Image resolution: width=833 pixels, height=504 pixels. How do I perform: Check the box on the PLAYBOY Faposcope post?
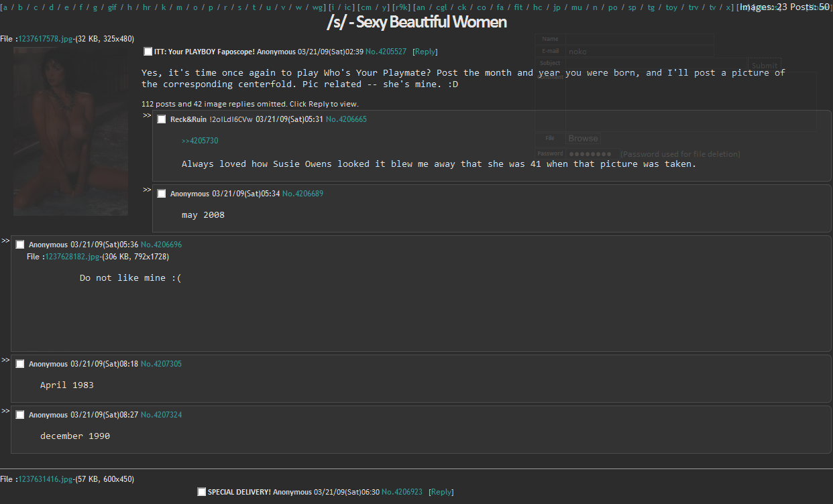[x=148, y=51]
